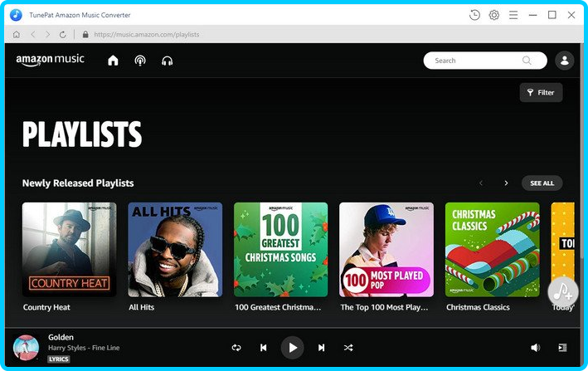Viewport: 588px width, 371px height.
Task: Click 'Harry Styles - Fine Line' text
Action: [x=84, y=348]
